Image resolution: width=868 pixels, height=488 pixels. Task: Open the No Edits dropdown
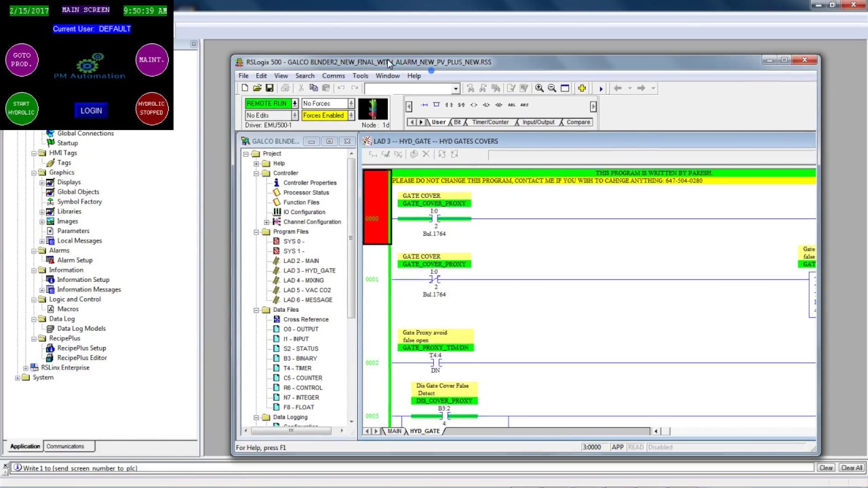coord(294,116)
